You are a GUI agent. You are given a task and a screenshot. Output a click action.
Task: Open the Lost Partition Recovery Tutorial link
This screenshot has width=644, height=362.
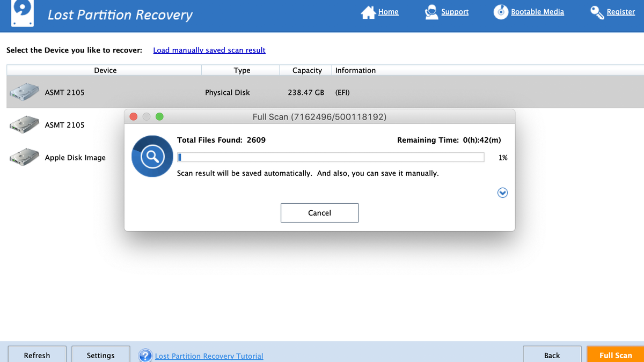[209, 356]
